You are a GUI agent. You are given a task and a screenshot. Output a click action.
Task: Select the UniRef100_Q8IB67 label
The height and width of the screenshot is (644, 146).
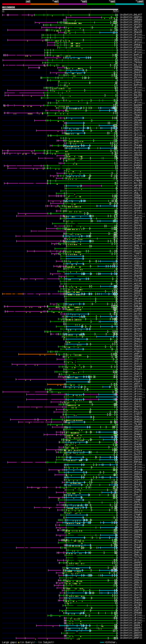[131, 623]
